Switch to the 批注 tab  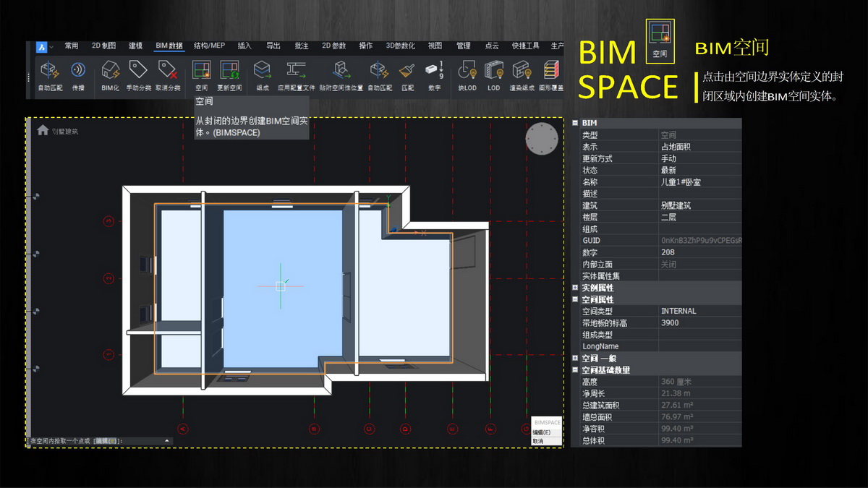tap(302, 46)
